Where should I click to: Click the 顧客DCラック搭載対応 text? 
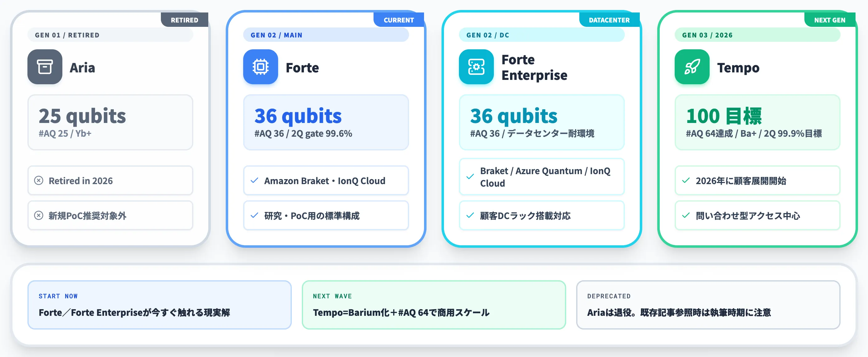pos(525,216)
